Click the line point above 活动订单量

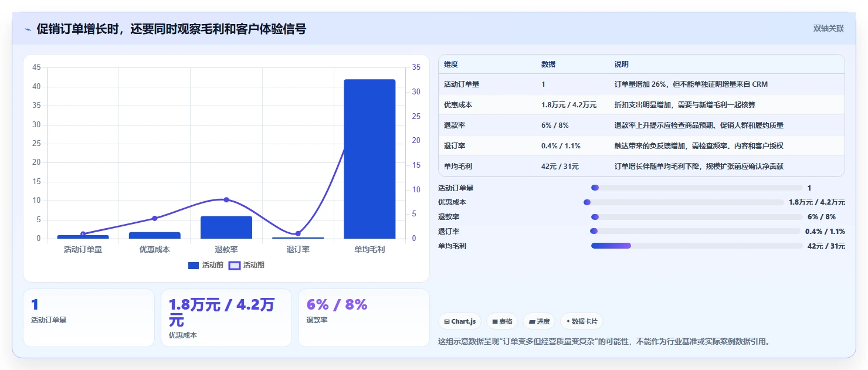coord(83,234)
